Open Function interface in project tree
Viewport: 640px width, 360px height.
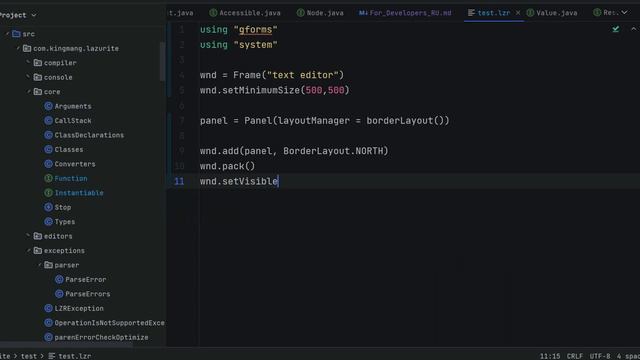pos(71,178)
